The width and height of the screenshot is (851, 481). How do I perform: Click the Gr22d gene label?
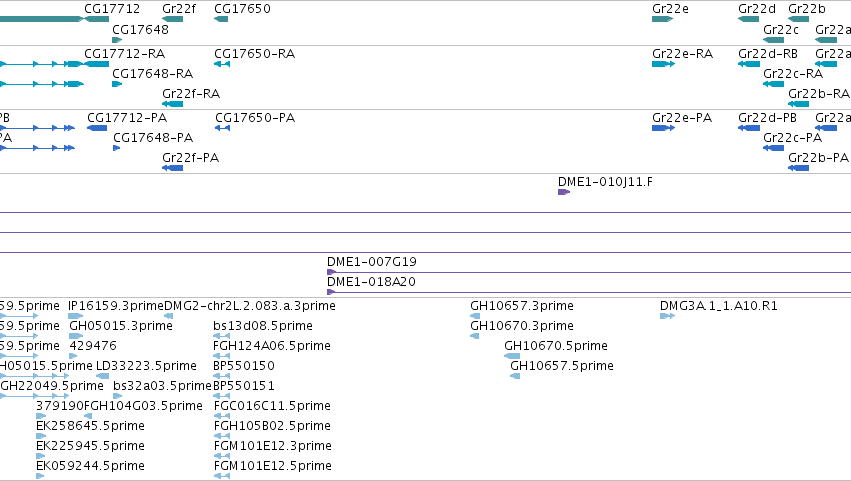(757, 9)
